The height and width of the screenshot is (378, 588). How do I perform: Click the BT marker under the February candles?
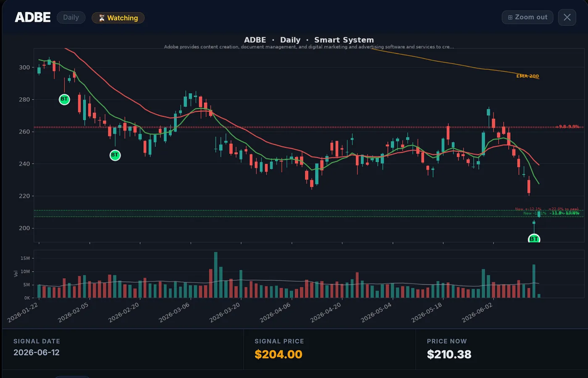115,155
